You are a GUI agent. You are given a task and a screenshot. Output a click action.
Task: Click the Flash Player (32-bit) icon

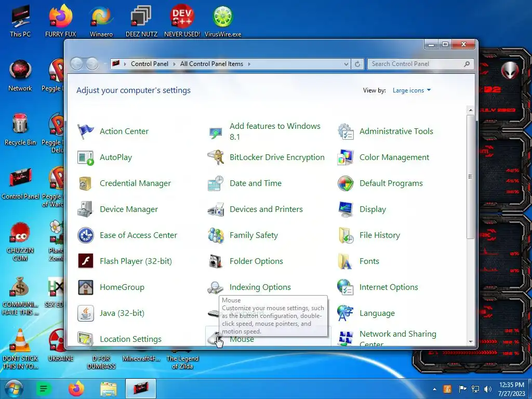pos(86,261)
